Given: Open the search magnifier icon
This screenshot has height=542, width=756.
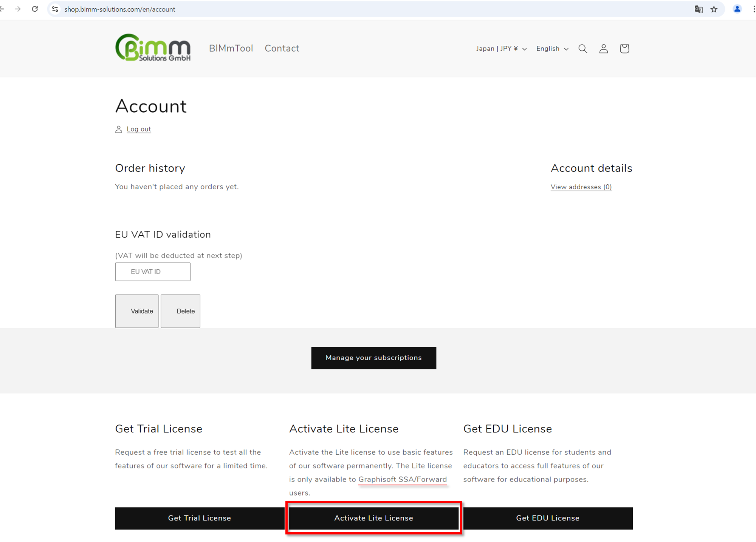Looking at the screenshot, I should 583,49.
